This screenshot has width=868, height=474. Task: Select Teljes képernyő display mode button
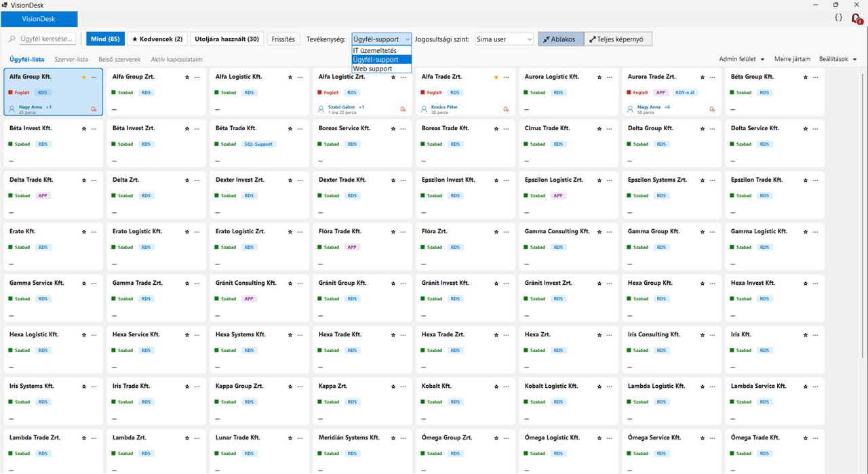618,39
